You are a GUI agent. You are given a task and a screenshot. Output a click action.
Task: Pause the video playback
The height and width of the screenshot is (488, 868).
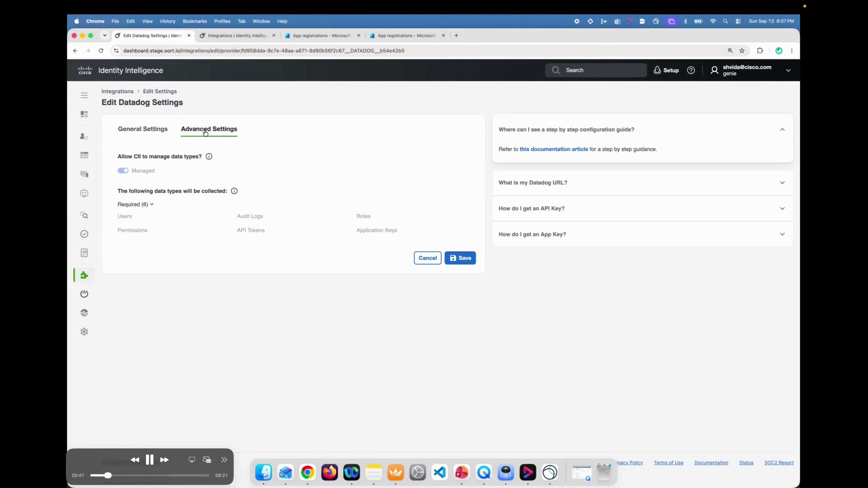click(150, 460)
